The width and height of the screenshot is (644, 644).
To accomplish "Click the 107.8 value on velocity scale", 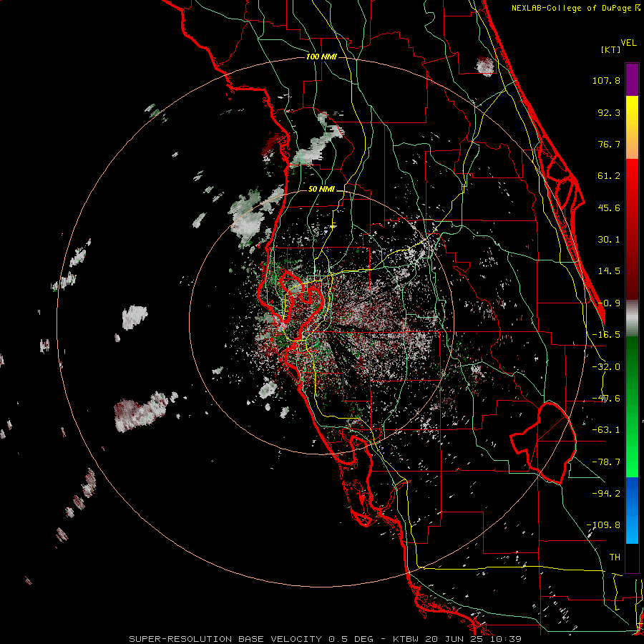I will [606, 80].
